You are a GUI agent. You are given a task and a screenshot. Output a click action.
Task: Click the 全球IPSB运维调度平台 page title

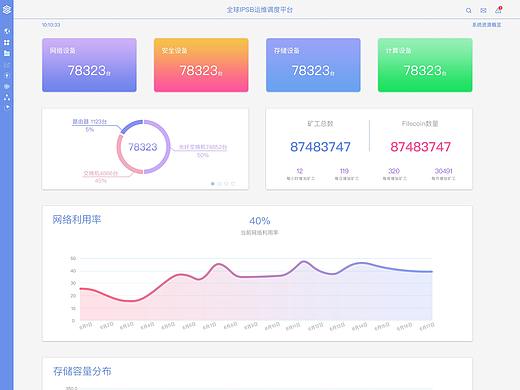[x=260, y=10]
